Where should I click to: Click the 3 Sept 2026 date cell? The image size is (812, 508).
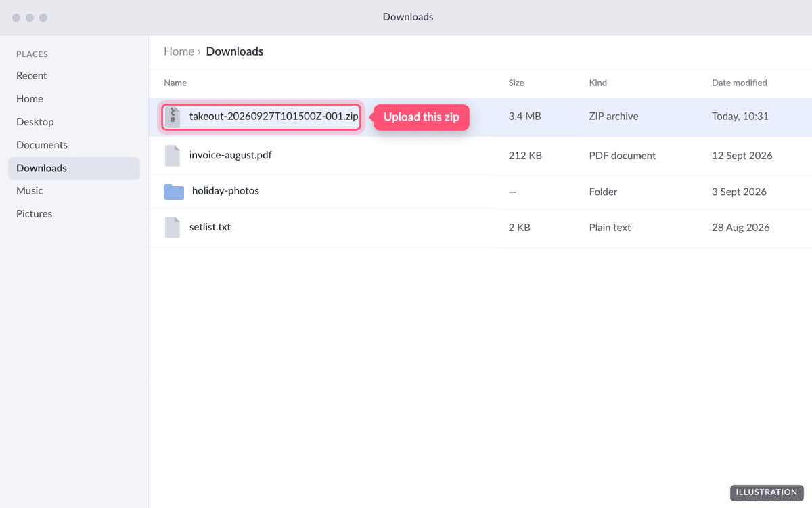(x=739, y=192)
